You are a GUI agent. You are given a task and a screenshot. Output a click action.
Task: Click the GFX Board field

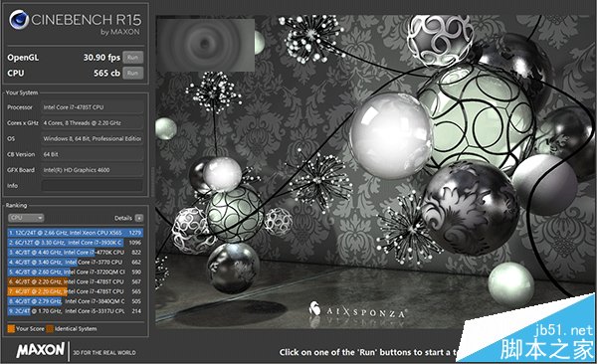tap(93, 170)
